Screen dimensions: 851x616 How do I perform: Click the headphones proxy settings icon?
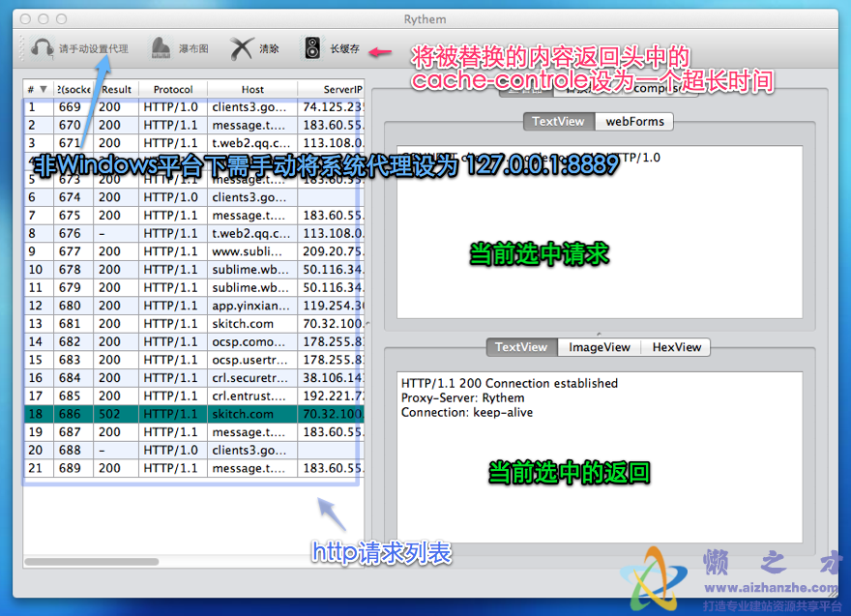coord(42,49)
